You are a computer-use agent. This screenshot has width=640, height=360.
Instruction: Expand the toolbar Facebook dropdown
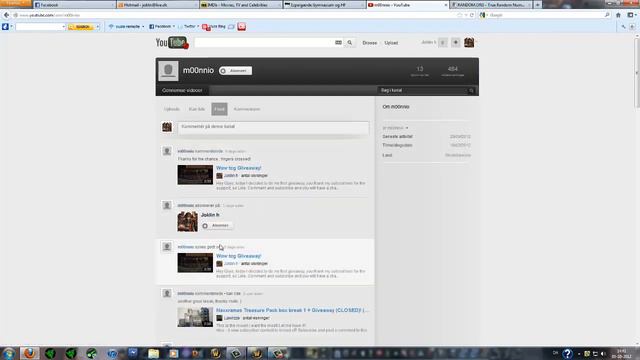click(x=173, y=27)
